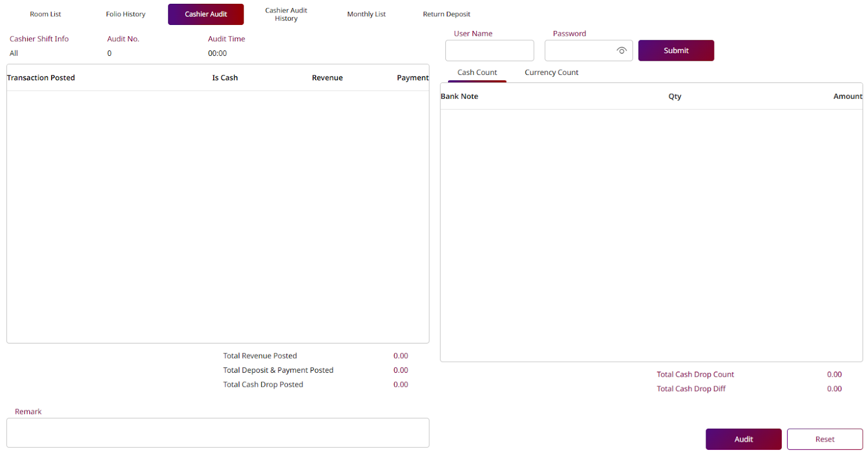Click the Transaction Posted column header
868x451 pixels.
coord(41,78)
